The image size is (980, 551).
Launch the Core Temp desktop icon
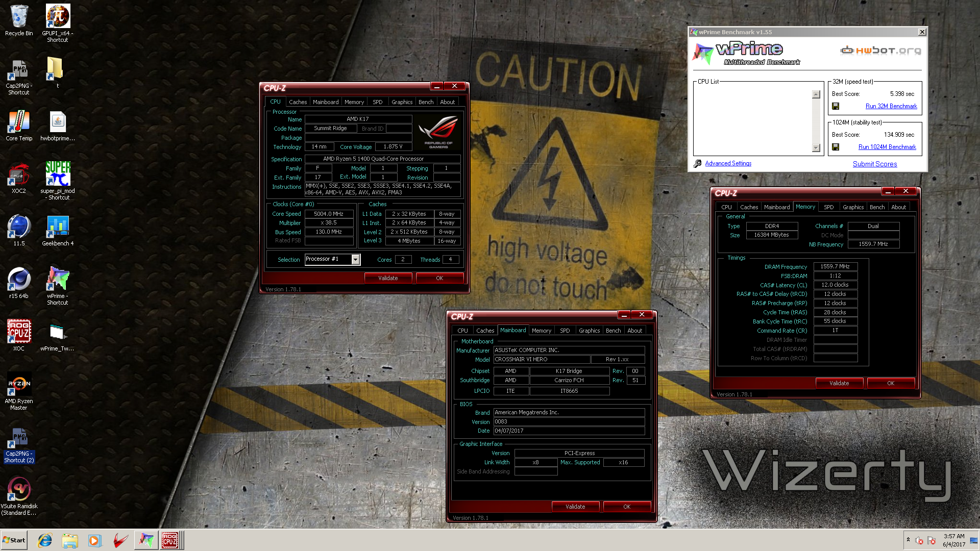tap(19, 126)
